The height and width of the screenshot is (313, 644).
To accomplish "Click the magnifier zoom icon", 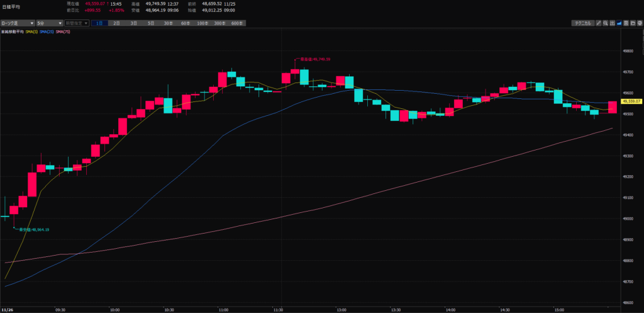I will point(606,23).
